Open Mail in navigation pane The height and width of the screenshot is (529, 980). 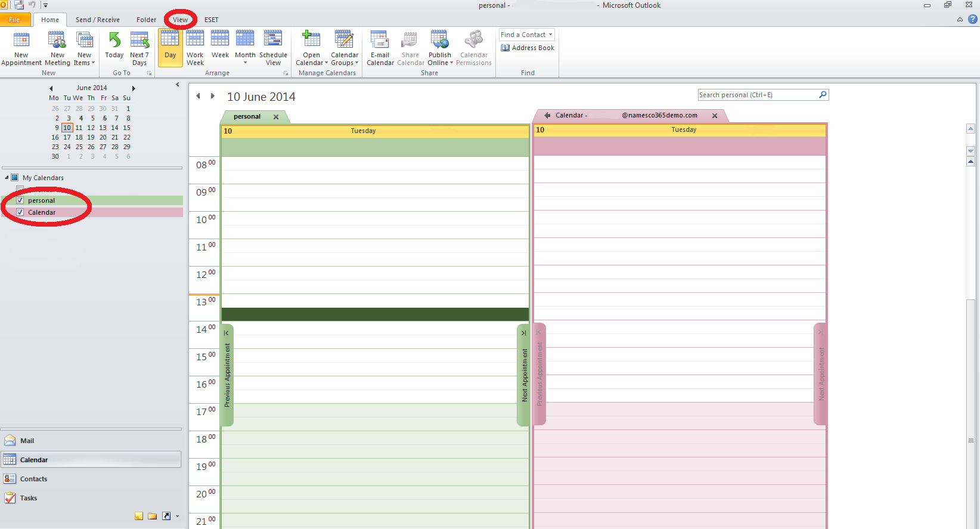(91, 441)
